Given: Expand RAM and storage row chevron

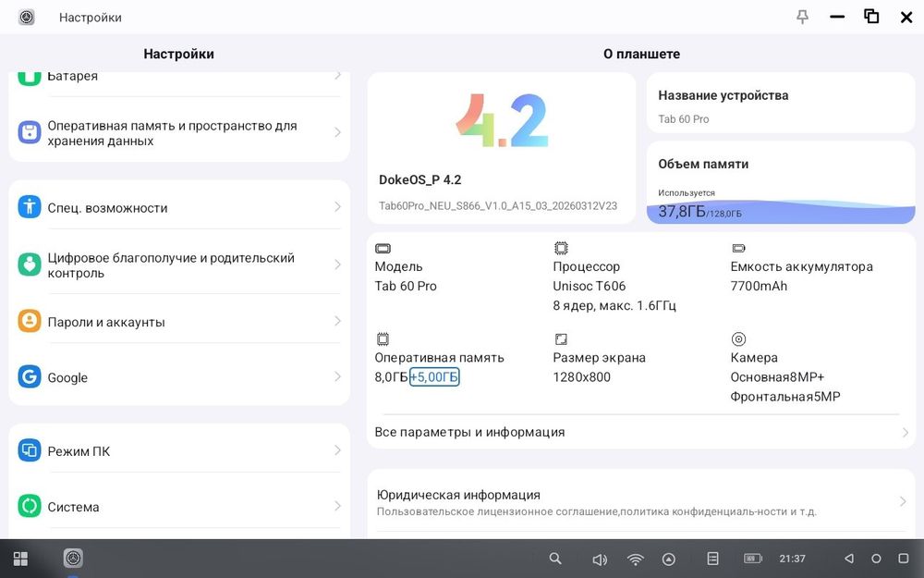Looking at the screenshot, I should [337, 132].
